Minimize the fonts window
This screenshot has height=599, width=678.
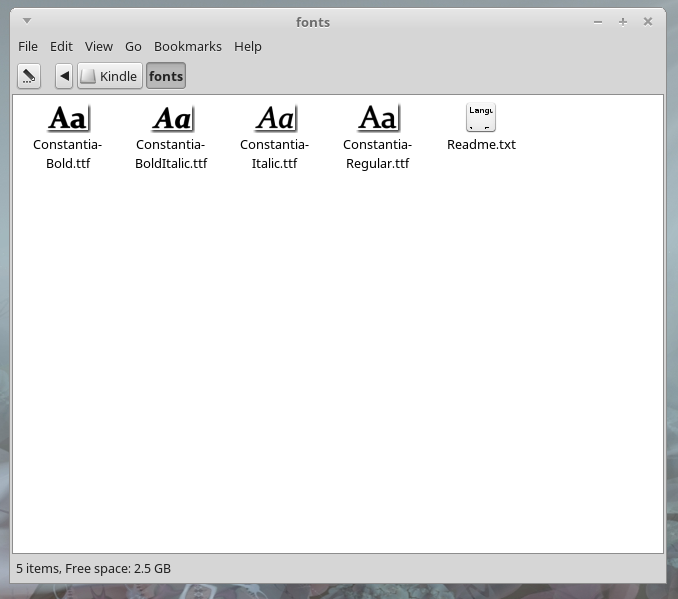pos(597,21)
